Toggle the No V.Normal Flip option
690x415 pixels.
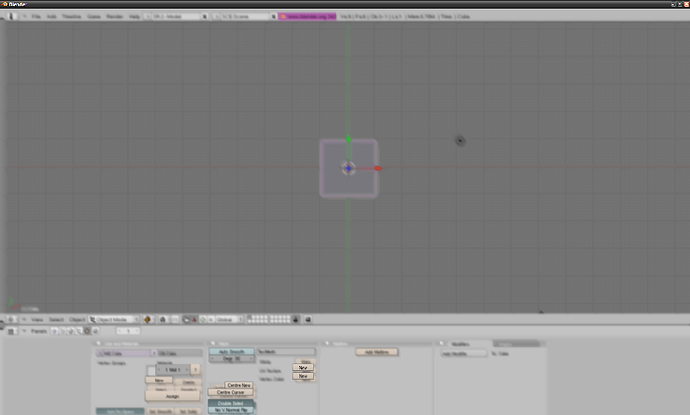(231, 410)
